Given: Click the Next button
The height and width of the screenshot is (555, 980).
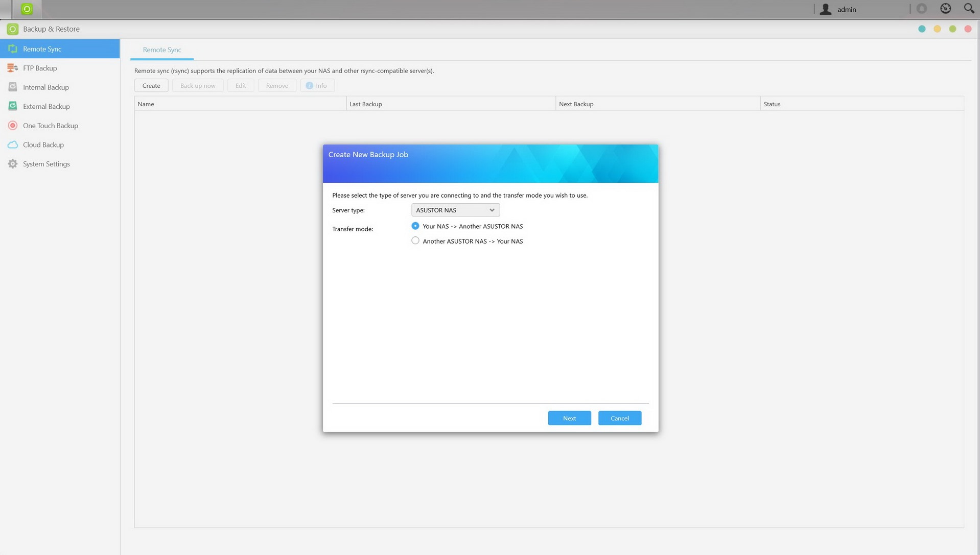Looking at the screenshot, I should pos(569,418).
